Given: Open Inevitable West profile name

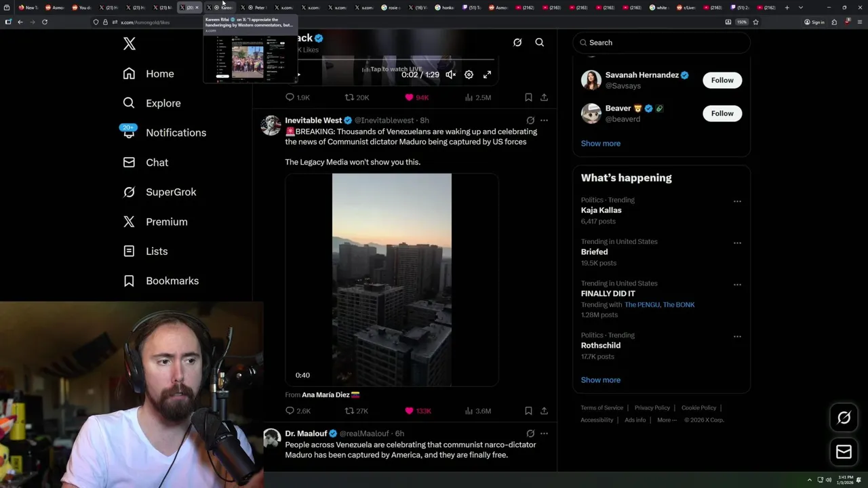Looking at the screenshot, I should (x=313, y=121).
